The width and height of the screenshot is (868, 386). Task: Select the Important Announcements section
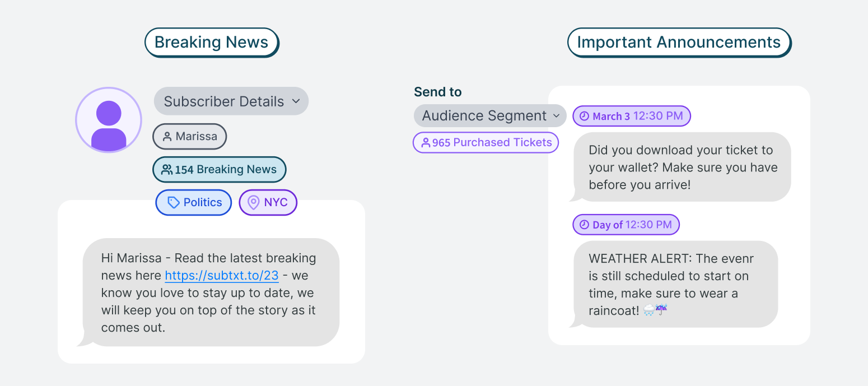point(679,42)
